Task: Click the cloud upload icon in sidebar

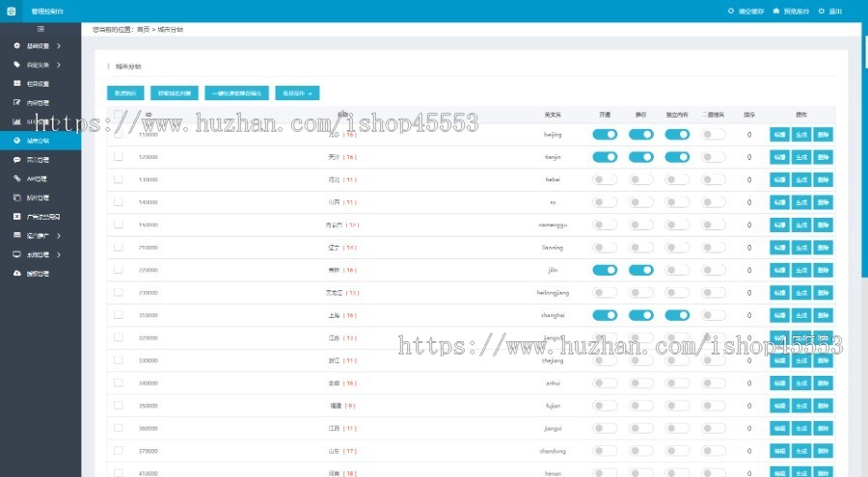Action: point(16,274)
